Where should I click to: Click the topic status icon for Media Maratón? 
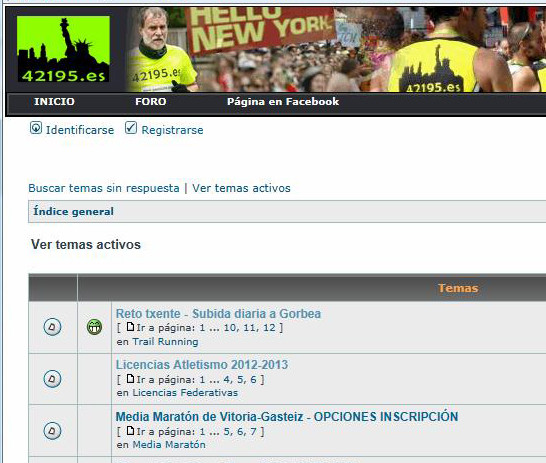coord(52,431)
